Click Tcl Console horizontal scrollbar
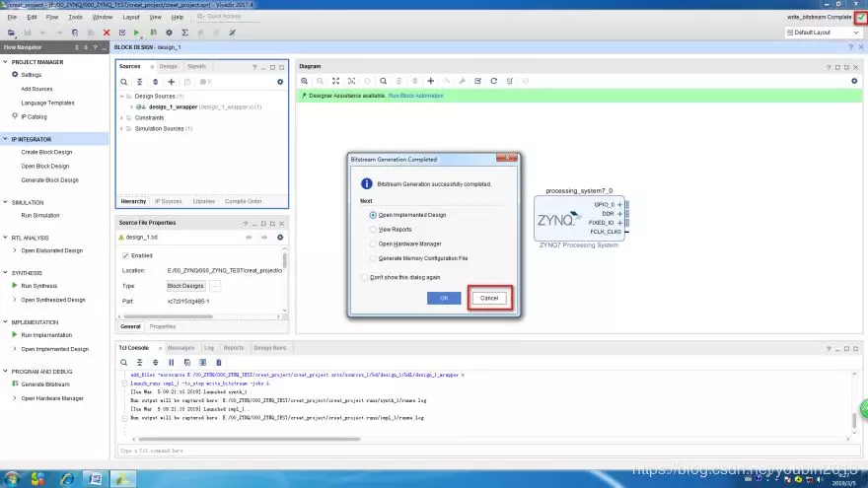Image resolution: width=868 pixels, height=488 pixels. [250, 440]
